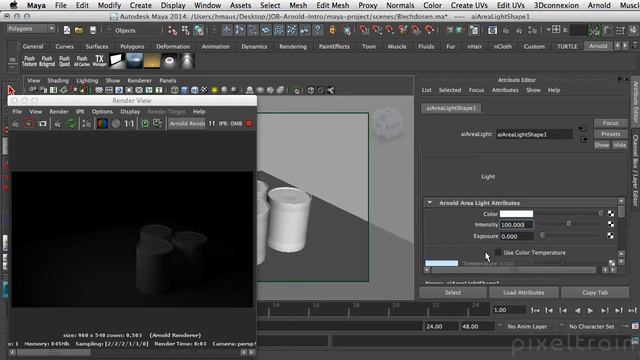Image resolution: width=640 pixels, height=360 pixels.
Task: Click the redo previous render icon
Action: coord(16,123)
